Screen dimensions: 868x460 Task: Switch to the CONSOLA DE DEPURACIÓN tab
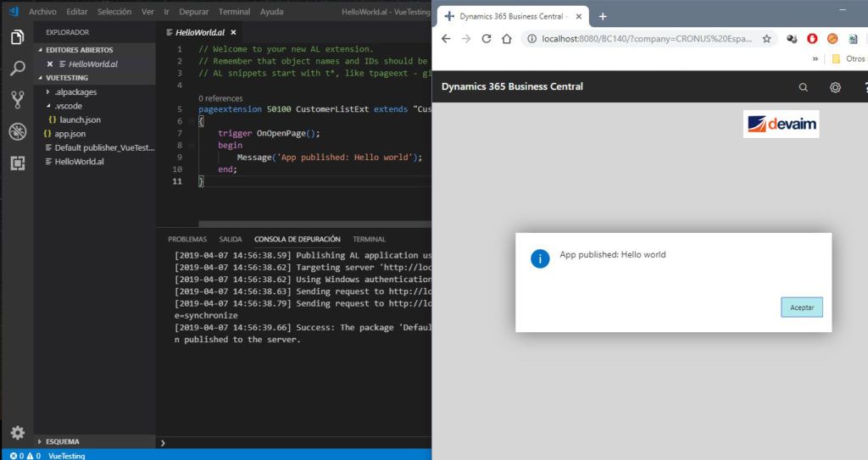298,239
